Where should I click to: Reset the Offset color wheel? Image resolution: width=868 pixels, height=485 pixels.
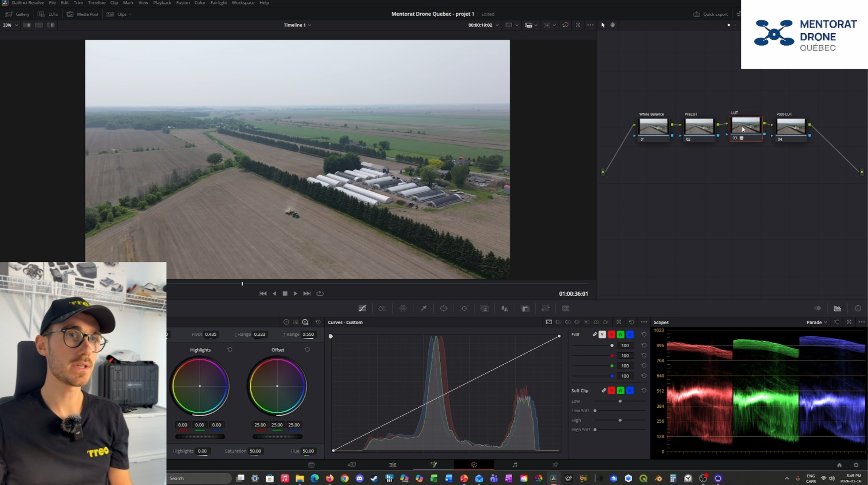pos(307,350)
